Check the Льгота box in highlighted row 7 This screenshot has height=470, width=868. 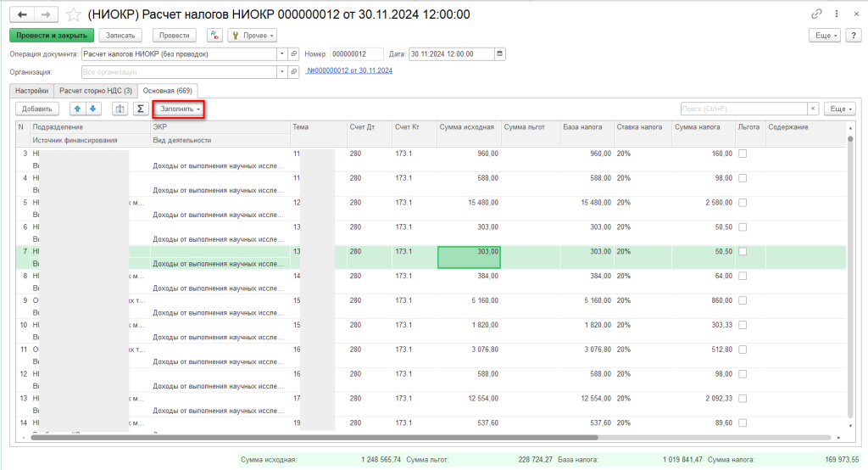point(743,252)
